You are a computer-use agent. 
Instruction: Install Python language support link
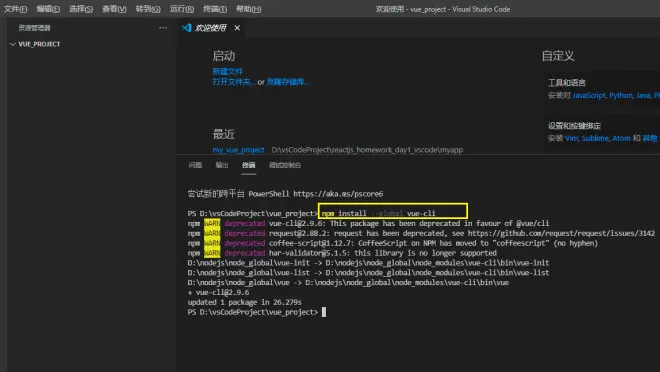tap(621, 96)
